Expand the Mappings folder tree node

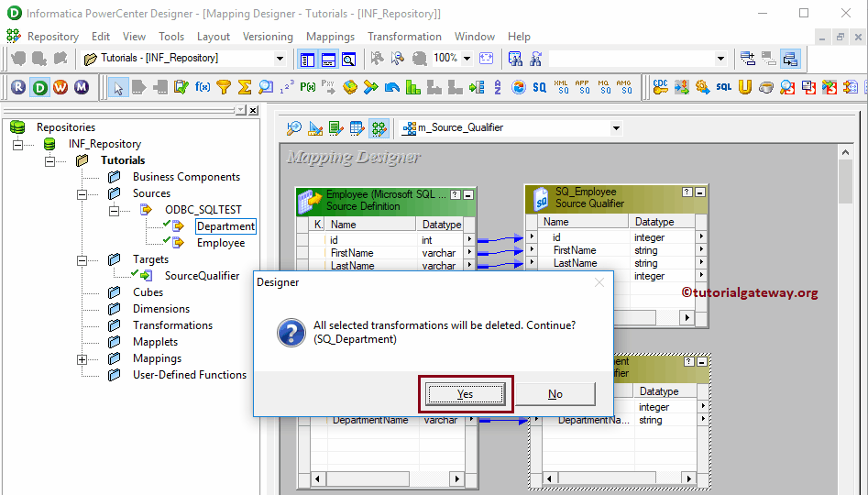(x=82, y=358)
